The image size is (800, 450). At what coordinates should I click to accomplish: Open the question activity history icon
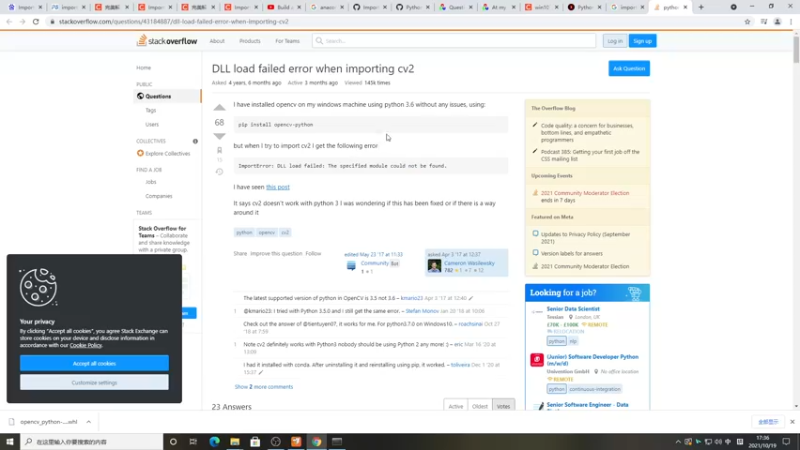point(219,172)
